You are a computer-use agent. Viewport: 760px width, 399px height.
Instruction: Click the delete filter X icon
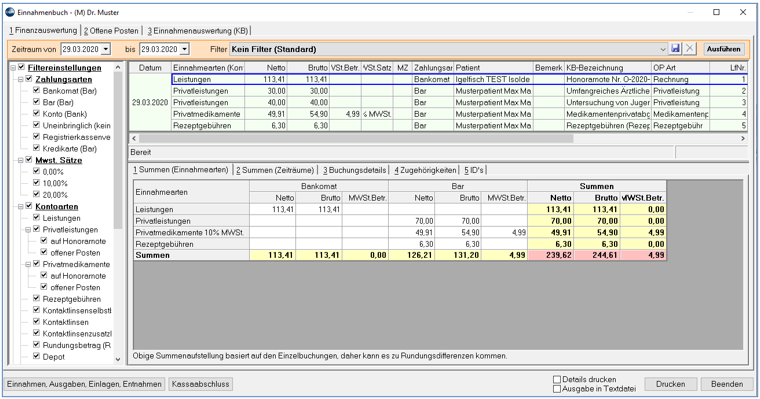click(x=690, y=48)
